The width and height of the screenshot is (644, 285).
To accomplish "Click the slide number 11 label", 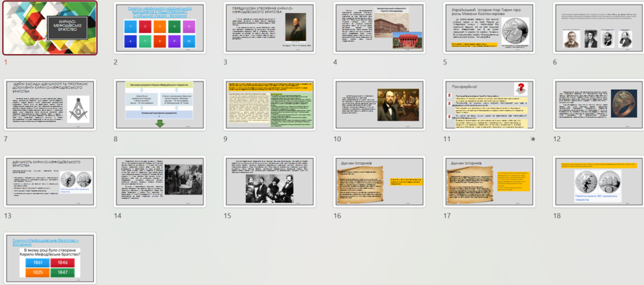I will 447,139.
